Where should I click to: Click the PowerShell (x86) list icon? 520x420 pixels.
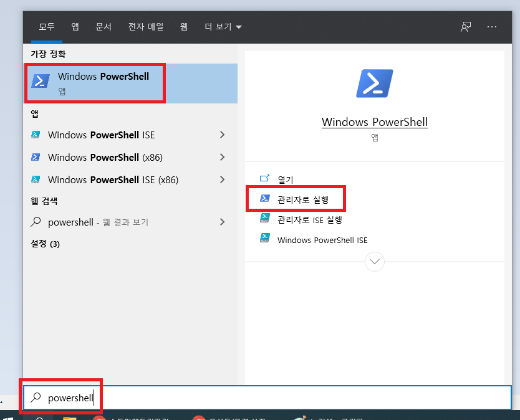[36, 157]
